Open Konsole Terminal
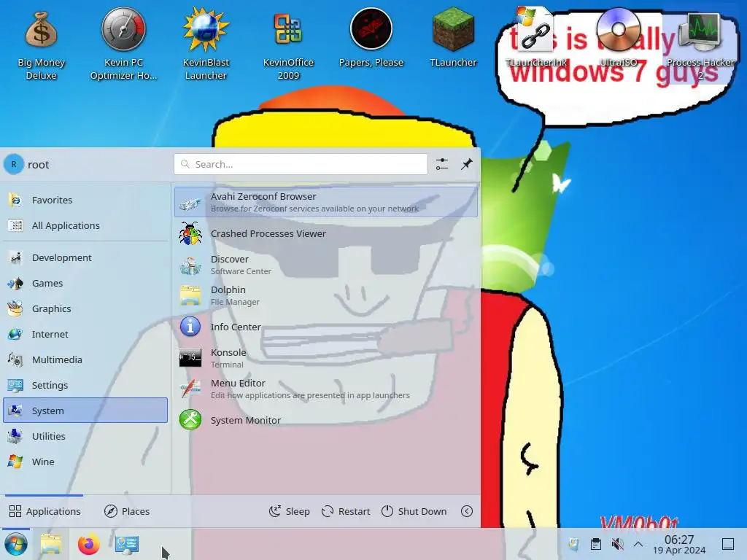 tap(326, 357)
